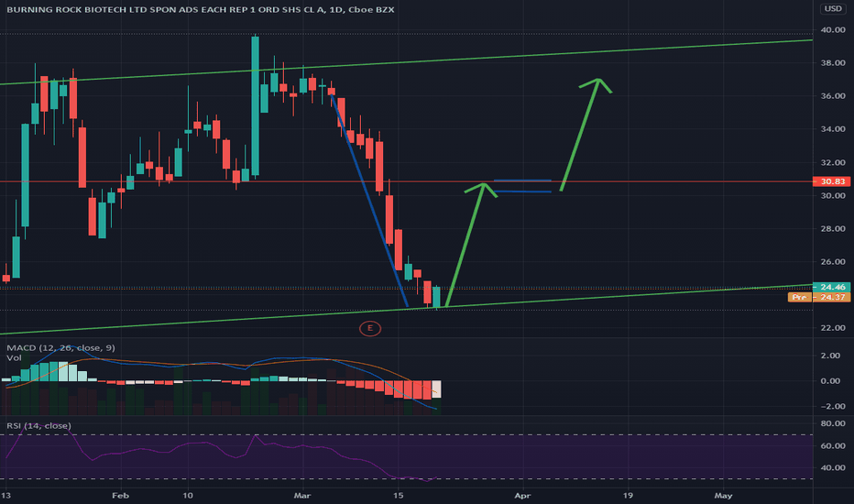
Task: Click the 36.00 price axis label
Action: click(833, 96)
